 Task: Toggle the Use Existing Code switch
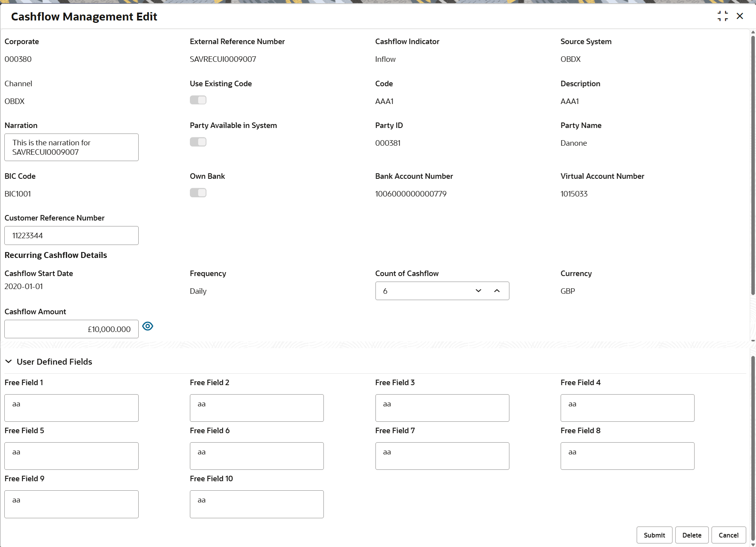[198, 100]
